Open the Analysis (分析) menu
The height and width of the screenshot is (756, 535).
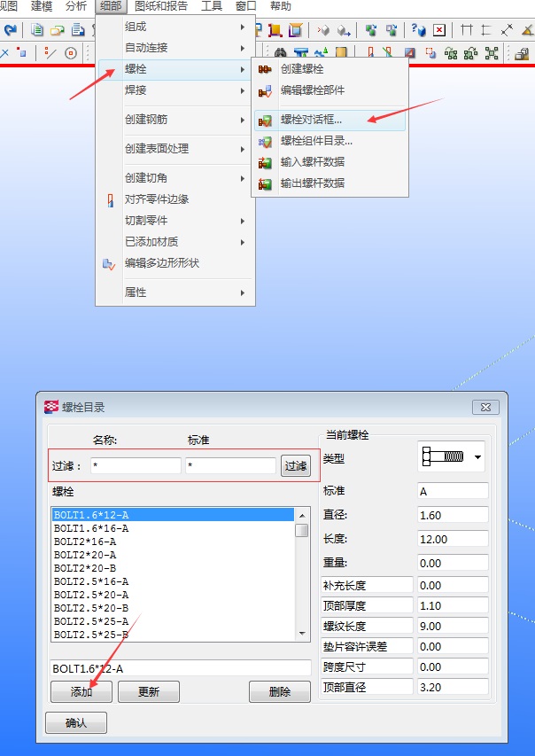(x=76, y=6)
